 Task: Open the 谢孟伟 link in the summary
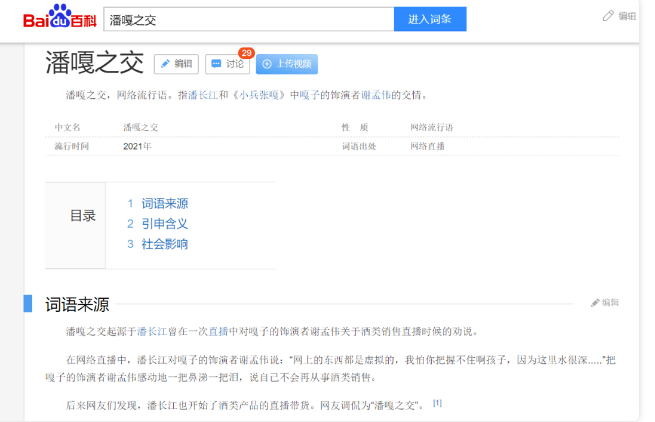tap(376, 95)
